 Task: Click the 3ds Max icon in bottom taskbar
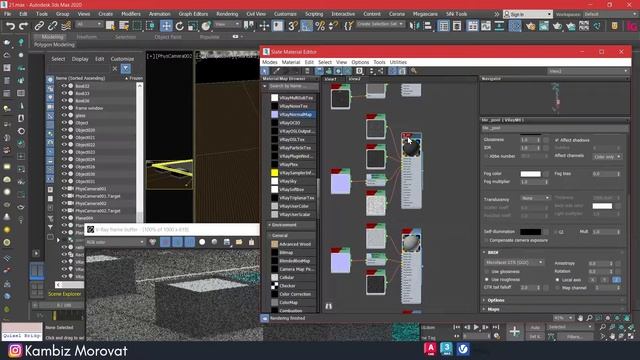[x=446, y=349]
